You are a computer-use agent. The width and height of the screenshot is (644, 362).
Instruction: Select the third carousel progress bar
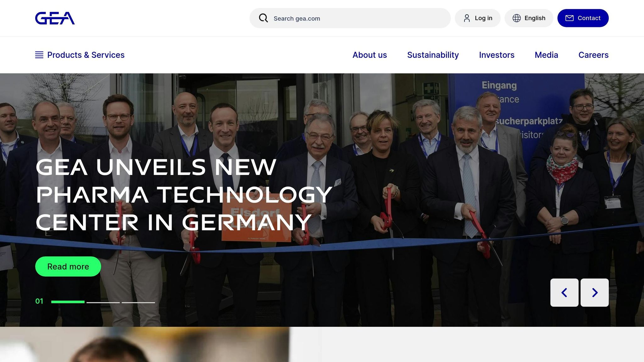click(x=138, y=302)
